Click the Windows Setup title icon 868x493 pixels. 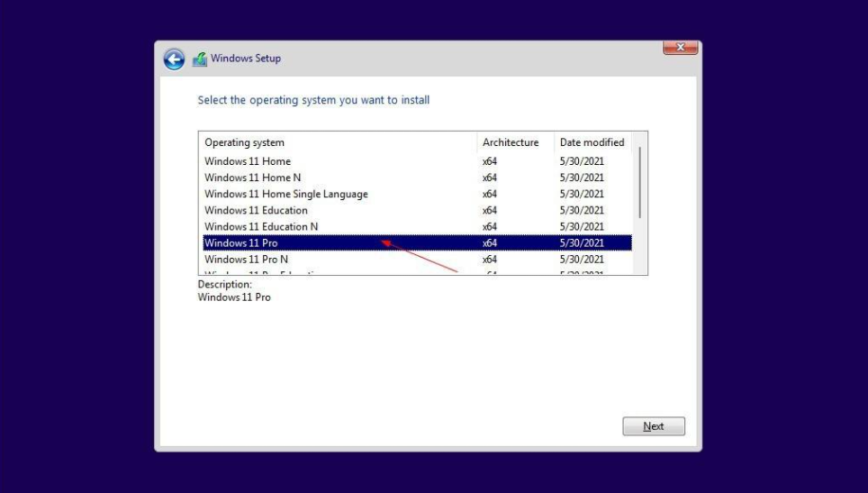[x=200, y=59]
